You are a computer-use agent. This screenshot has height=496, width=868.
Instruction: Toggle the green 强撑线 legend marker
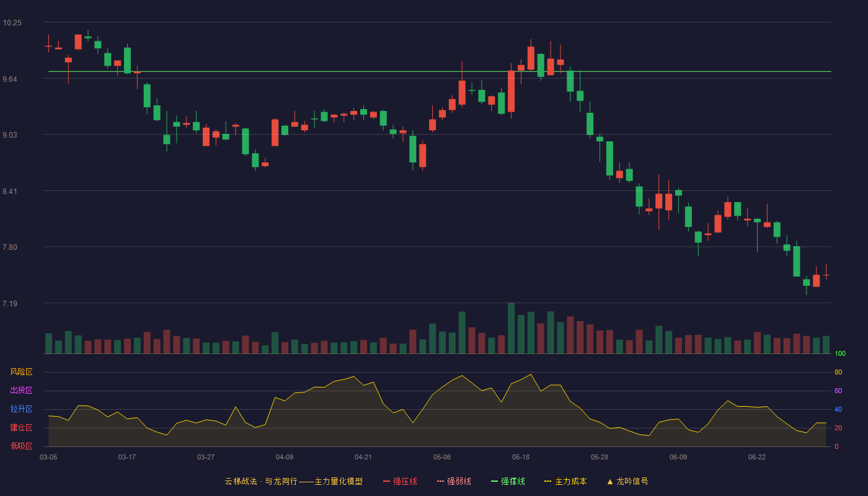(x=494, y=481)
